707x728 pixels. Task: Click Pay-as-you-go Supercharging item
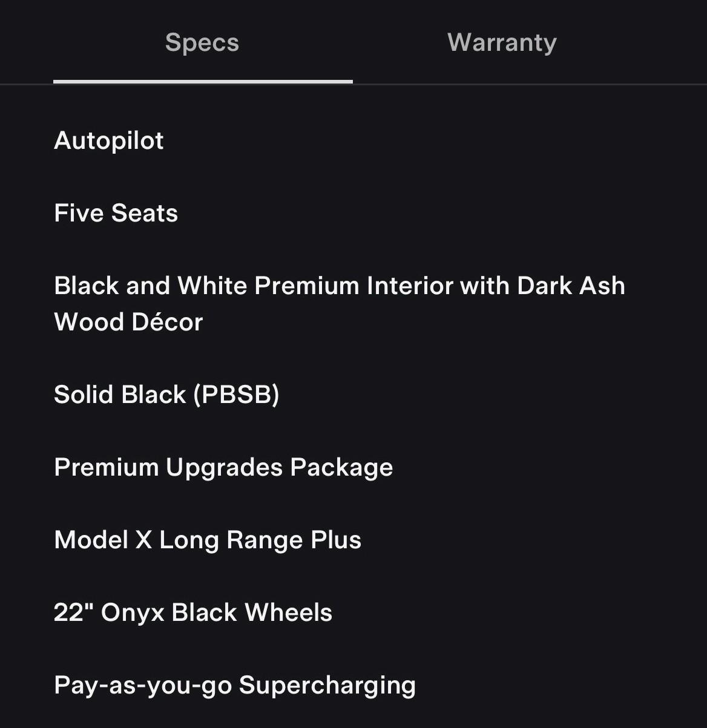pyautogui.click(x=235, y=685)
